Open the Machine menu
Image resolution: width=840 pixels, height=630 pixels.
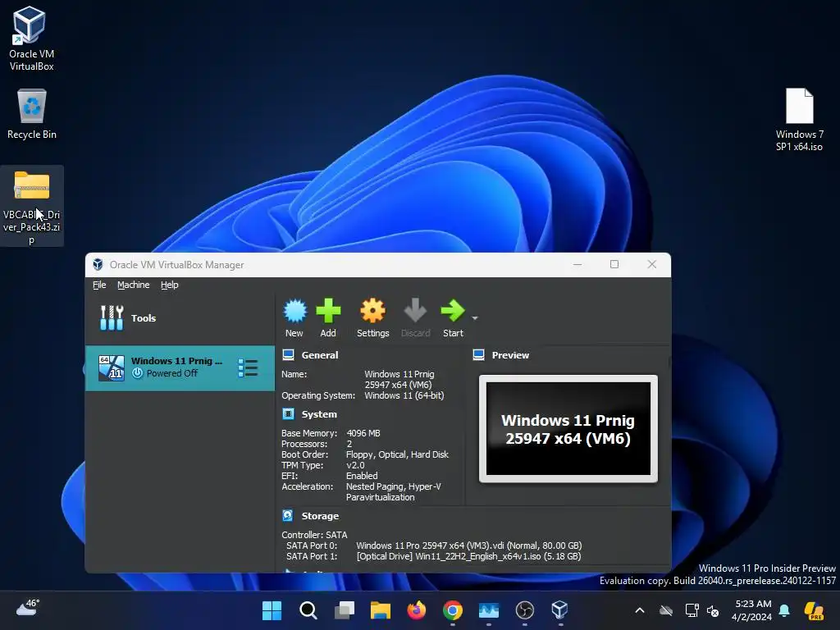click(134, 285)
